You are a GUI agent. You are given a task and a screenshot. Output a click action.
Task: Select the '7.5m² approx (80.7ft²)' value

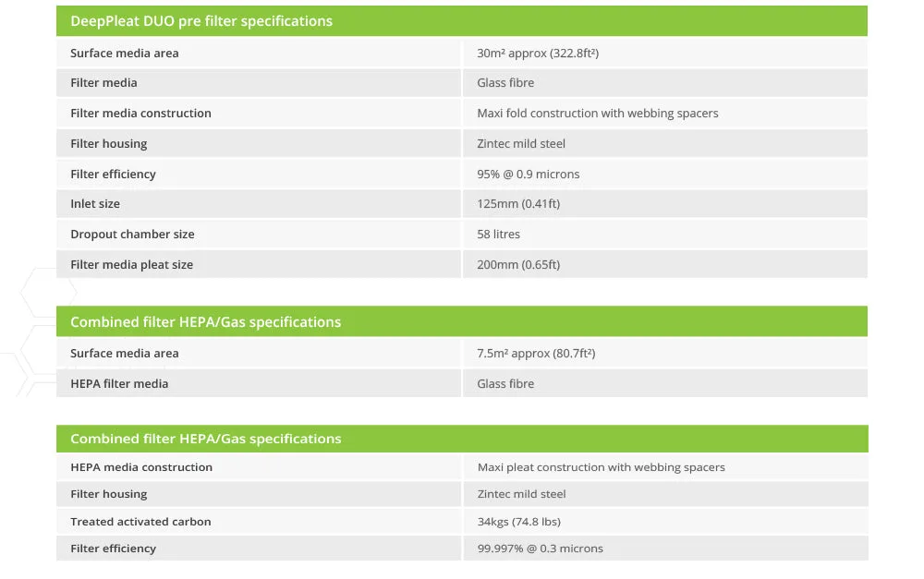point(536,354)
